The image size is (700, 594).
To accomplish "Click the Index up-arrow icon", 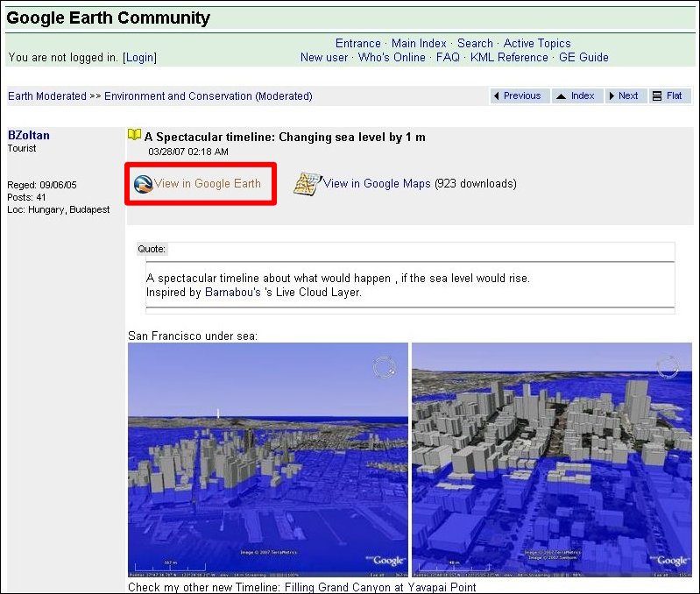I will [x=562, y=96].
